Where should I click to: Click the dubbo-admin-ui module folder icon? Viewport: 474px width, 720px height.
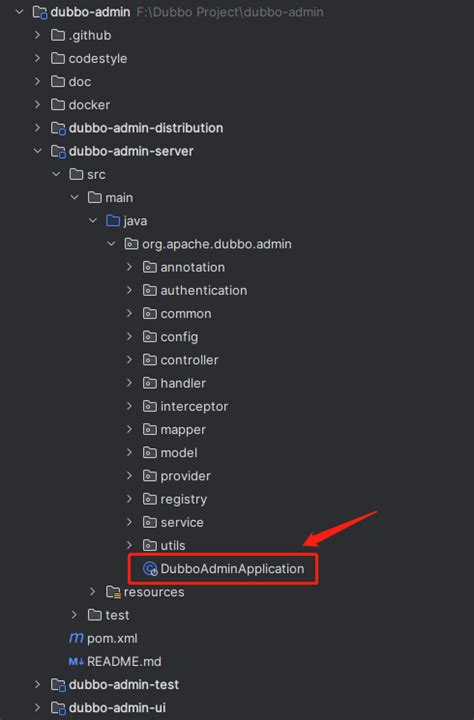pyautogui.click(x=58, y=708)
